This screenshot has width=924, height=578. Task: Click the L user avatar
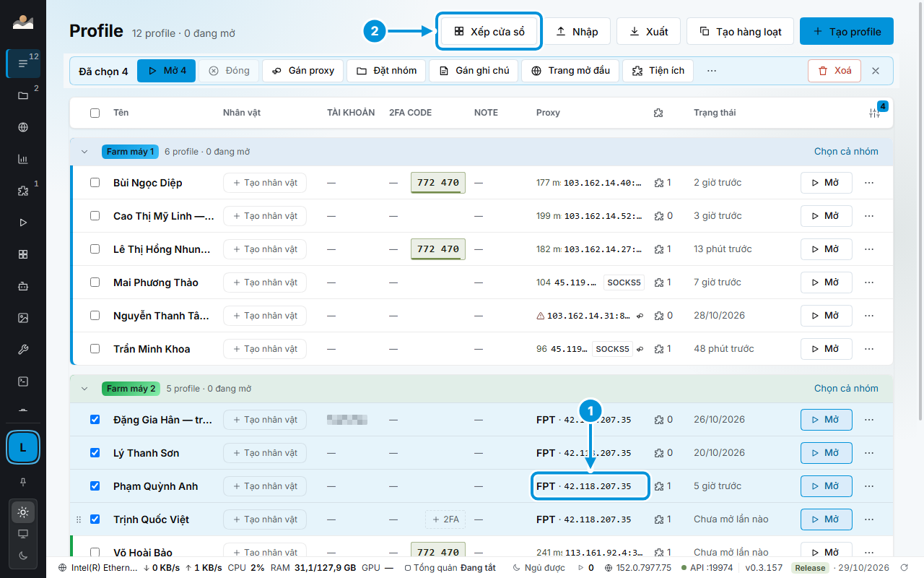[23, 447]
